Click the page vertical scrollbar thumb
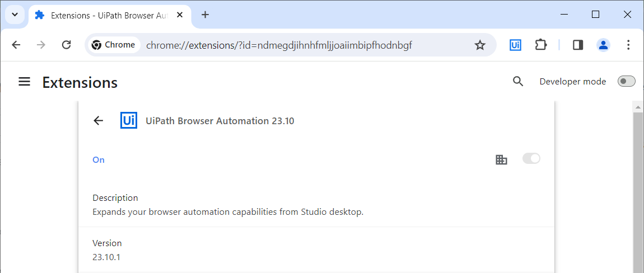 tap(638, 192)
